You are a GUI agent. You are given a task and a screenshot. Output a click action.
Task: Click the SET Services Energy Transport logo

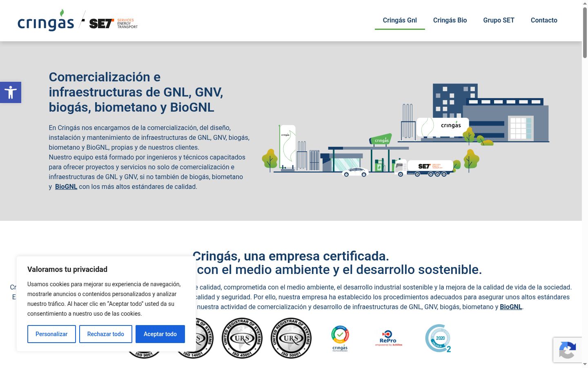(113, 23)
